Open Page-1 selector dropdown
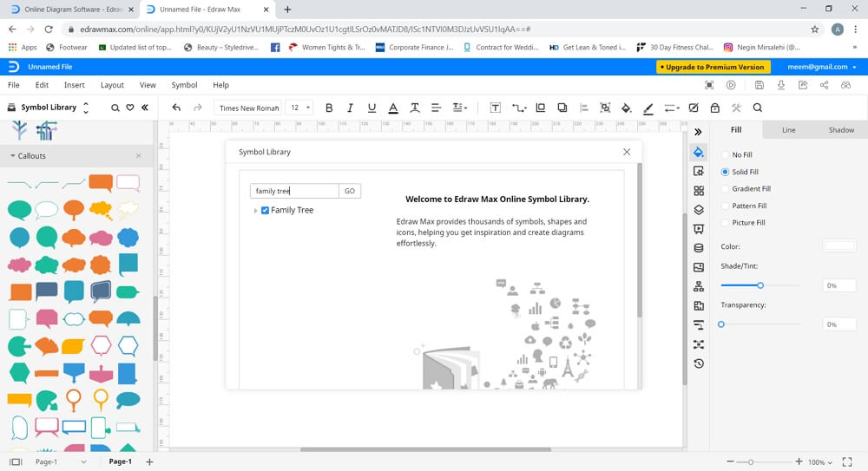Viewport: 868px width, 471px height. tap(60, 461)
